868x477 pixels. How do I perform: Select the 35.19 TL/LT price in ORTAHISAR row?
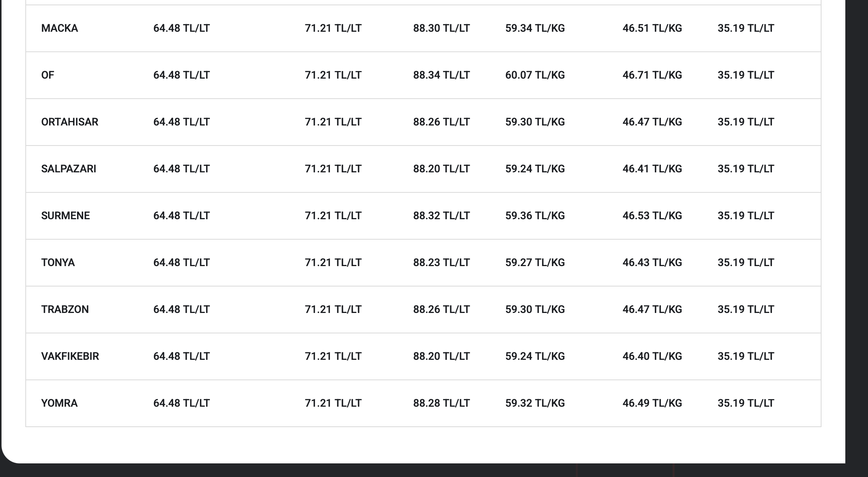pos(746,122)
